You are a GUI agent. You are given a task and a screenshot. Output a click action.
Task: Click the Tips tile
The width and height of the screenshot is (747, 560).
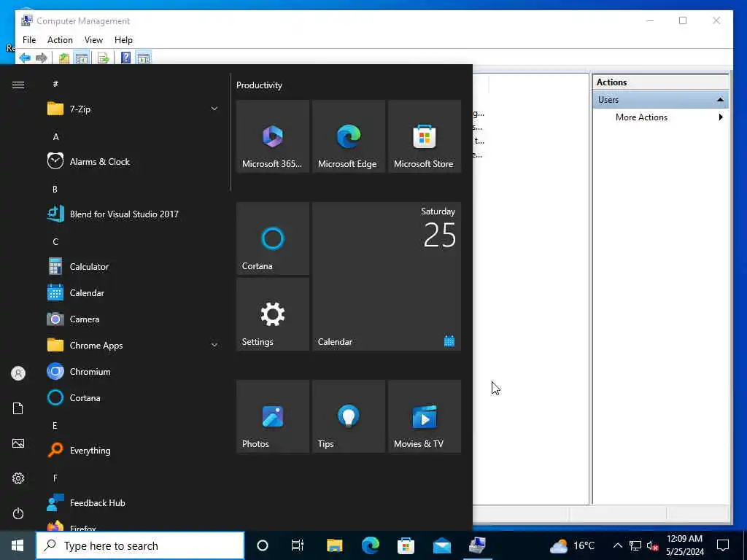click(348, 416)
